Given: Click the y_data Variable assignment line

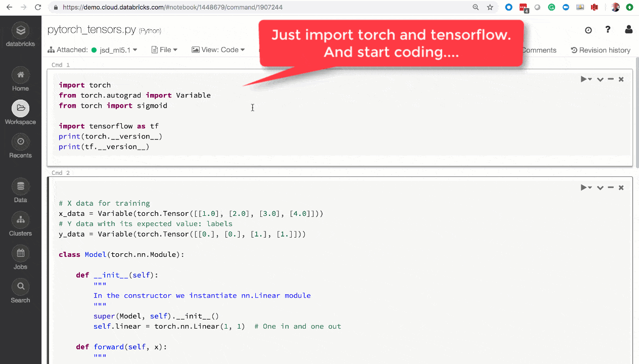Looking at the screenshot, I should pos(182,234).
